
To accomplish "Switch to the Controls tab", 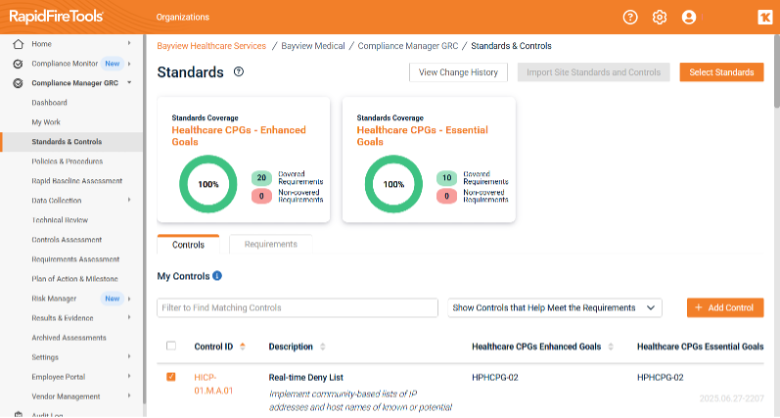I will (x=188, y=244).
